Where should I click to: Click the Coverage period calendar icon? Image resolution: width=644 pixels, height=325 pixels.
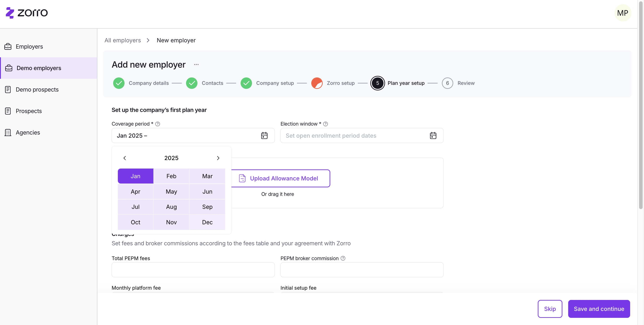(264, 136)
